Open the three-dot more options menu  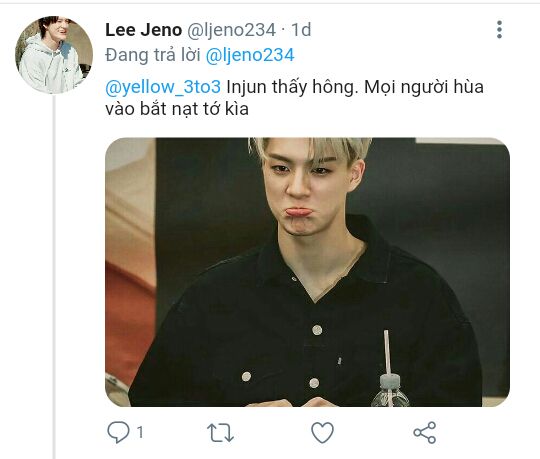499,30
